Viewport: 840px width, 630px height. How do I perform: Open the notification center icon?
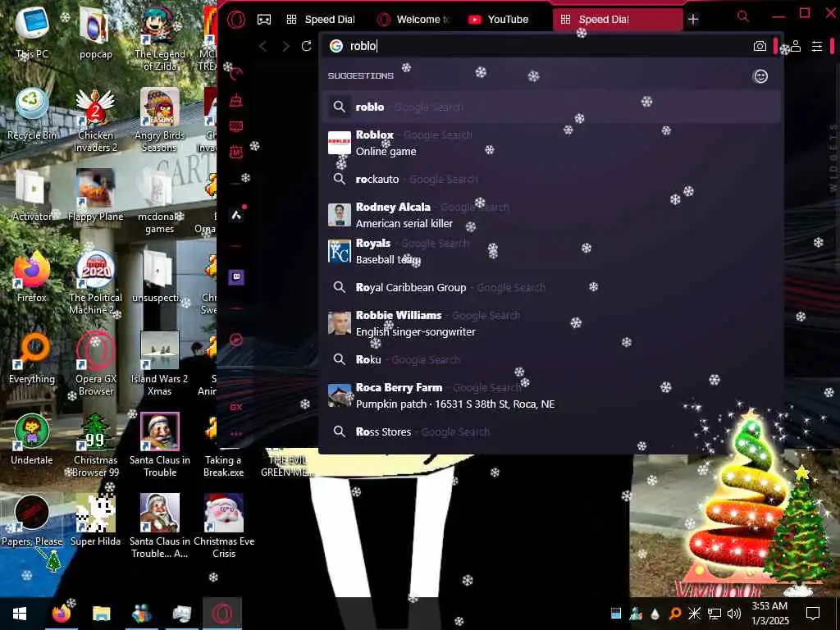point(813,614)
